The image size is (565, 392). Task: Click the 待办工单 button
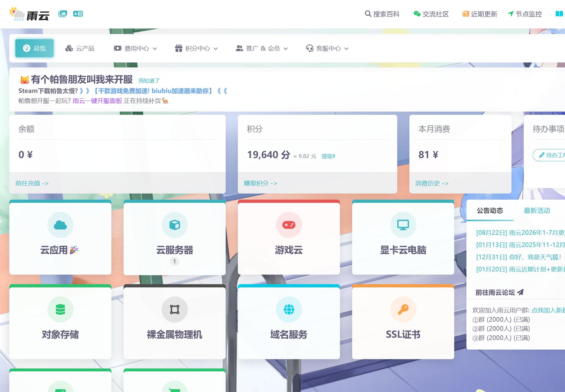[x=549, y=155]
